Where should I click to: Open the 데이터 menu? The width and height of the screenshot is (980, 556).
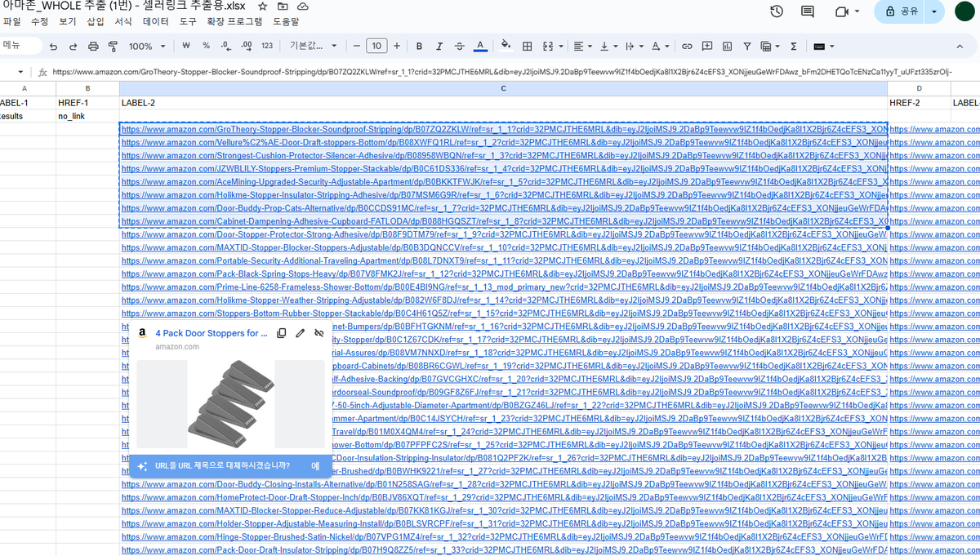(x=155, y=22)
